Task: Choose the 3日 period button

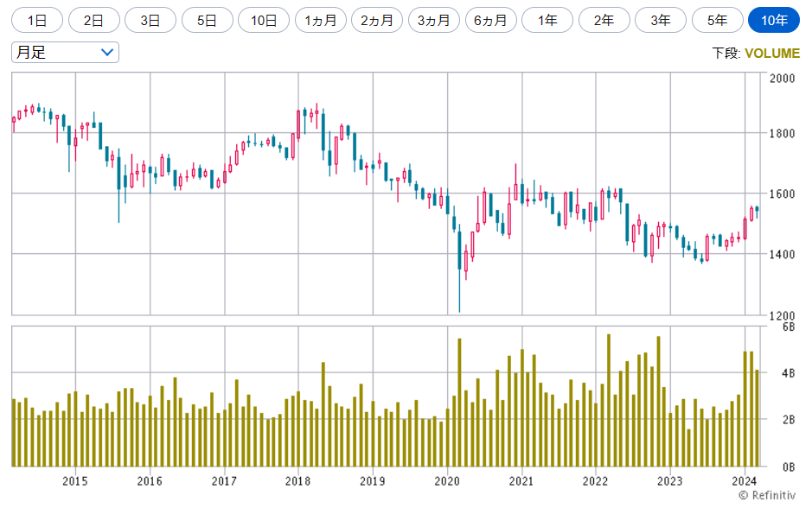Action: (x=150, y=20)
